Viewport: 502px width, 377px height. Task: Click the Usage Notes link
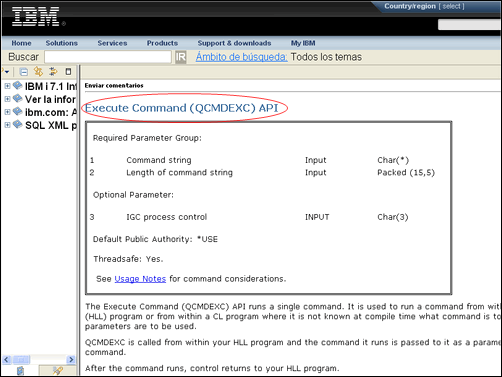pos(140,279)
